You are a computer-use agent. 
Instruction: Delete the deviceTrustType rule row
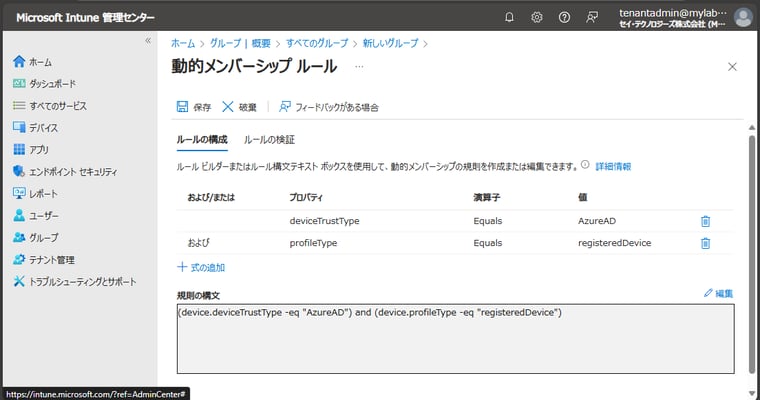coord(705,221)
